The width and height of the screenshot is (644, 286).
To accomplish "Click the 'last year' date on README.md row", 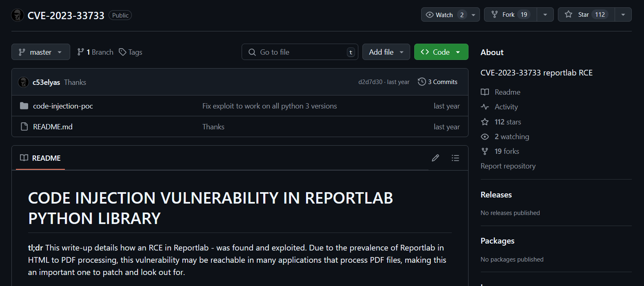I will (446, 127).
